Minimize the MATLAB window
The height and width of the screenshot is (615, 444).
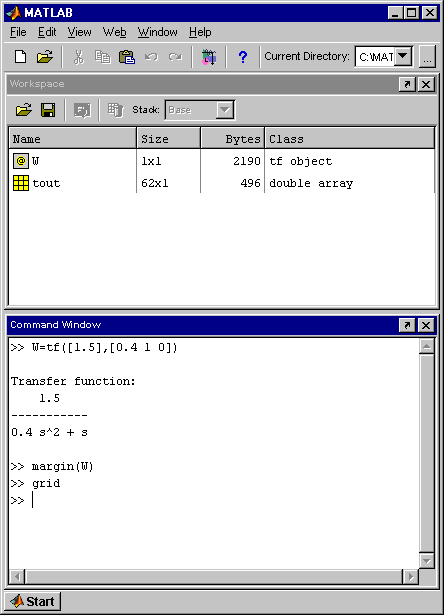point(395,13)
